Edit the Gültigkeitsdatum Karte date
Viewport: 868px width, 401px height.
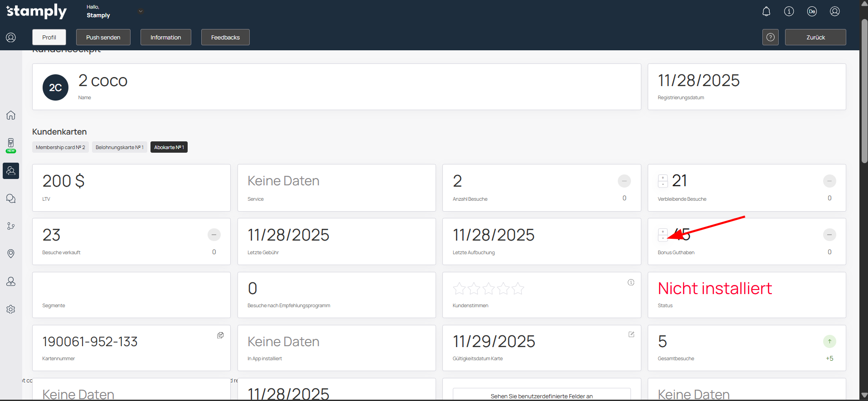631,334
